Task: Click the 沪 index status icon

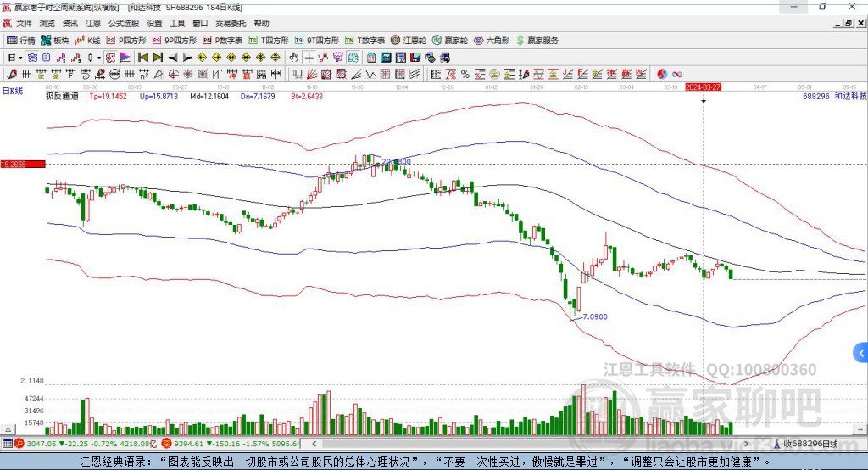Action: pyautogui.click(x=19, y=444)
